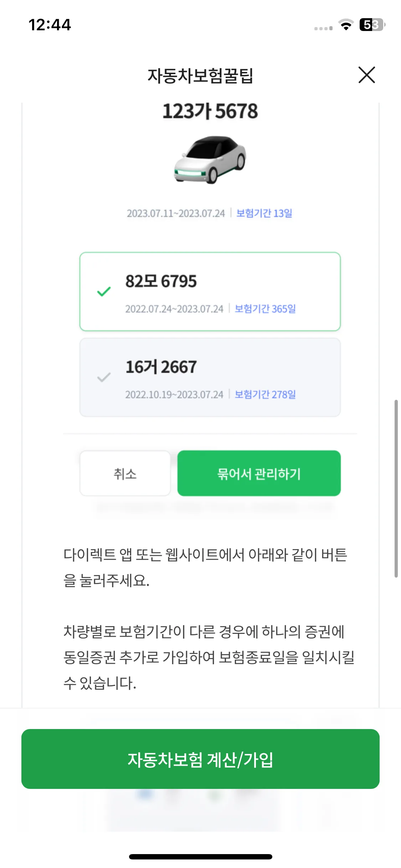Tap the home indicator bar
The height and width of the screenshot is (868, 401).
click(x=201, y=857)
